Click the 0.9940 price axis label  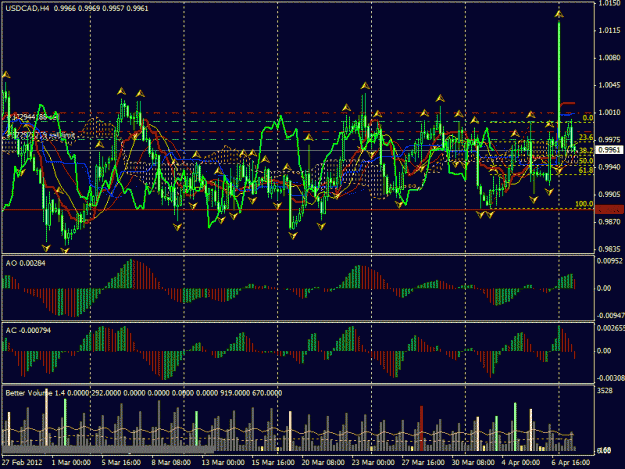click(610, 167)
